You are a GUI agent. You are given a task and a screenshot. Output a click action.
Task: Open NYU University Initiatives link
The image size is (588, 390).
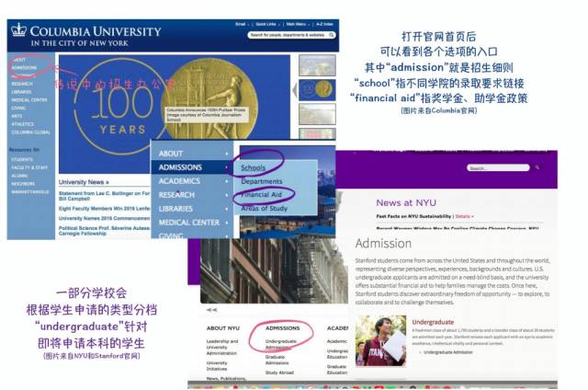pos(217,366)
